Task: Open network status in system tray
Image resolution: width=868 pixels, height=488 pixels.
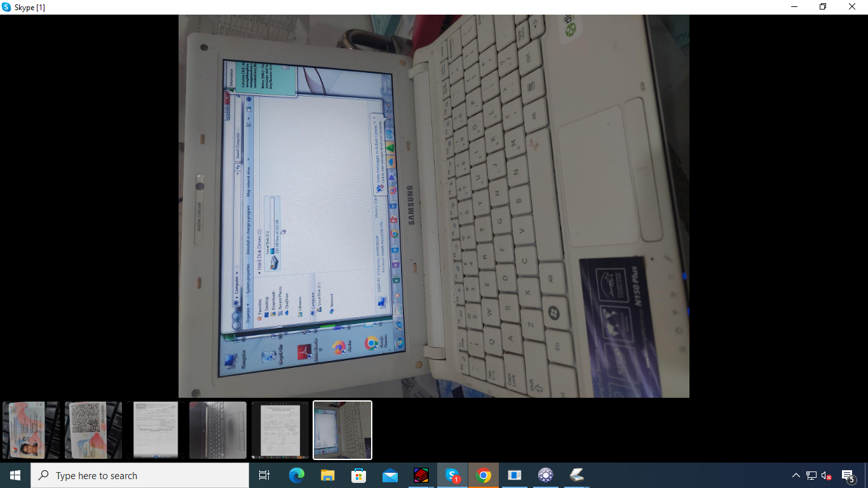Action: (x=811, y=475)
